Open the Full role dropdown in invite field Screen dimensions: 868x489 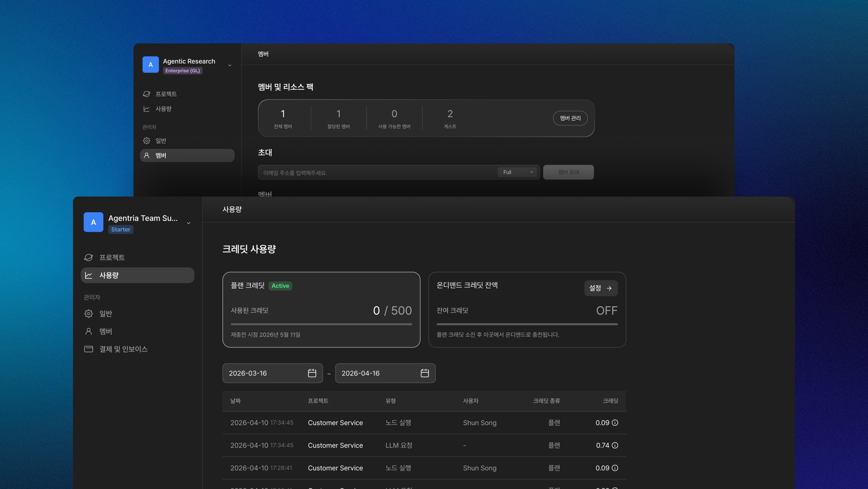point(517,172)
